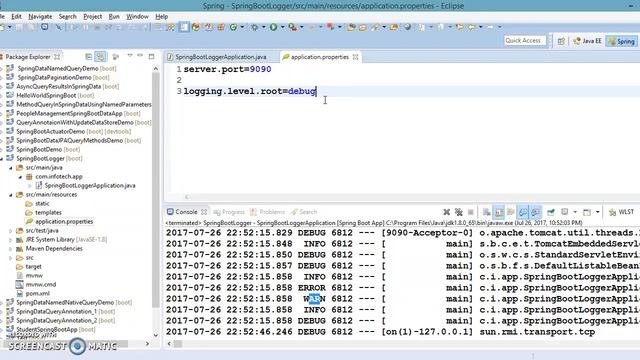Open the Open Console dropdown arrow

click(x=597, y=212)
